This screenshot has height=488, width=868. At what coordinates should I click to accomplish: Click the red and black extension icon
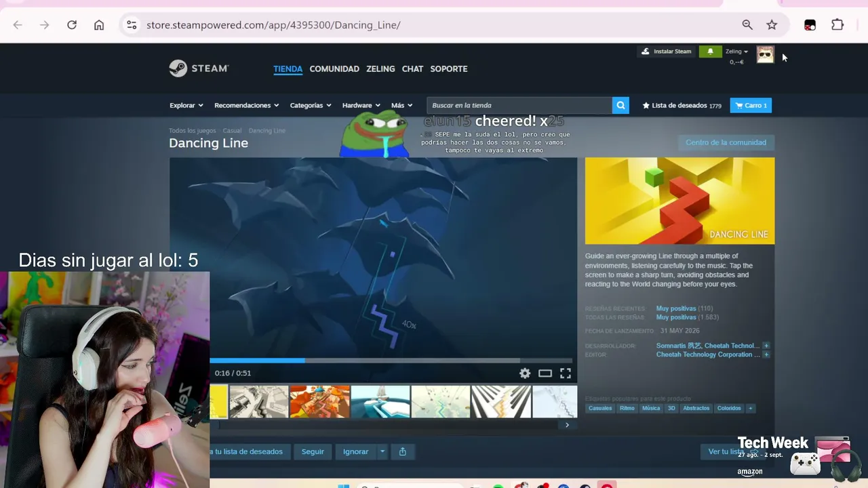point(810,25)
